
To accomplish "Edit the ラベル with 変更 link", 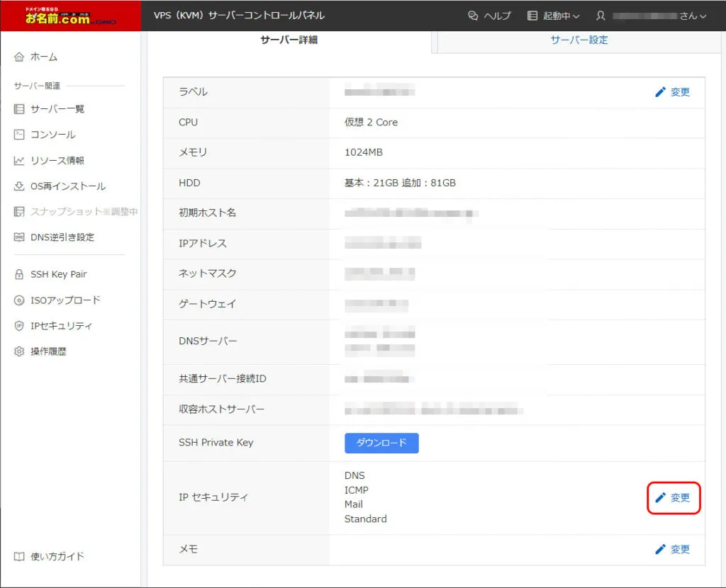I will 672,92.
